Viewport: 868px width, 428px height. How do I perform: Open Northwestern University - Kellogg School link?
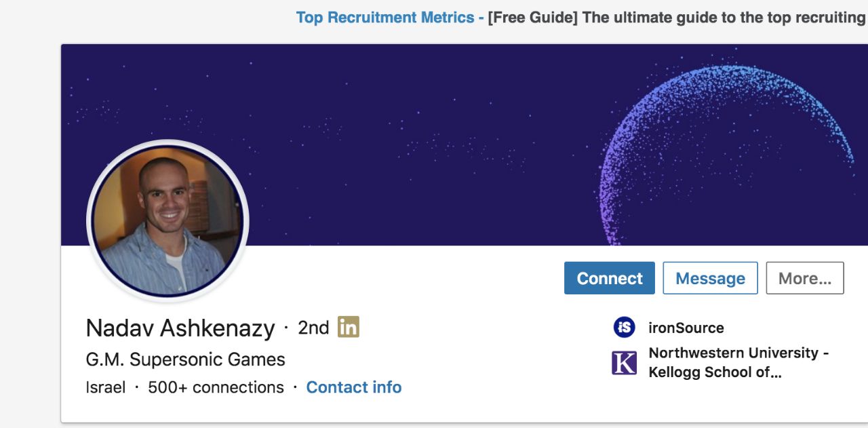[x=738, y=362]
